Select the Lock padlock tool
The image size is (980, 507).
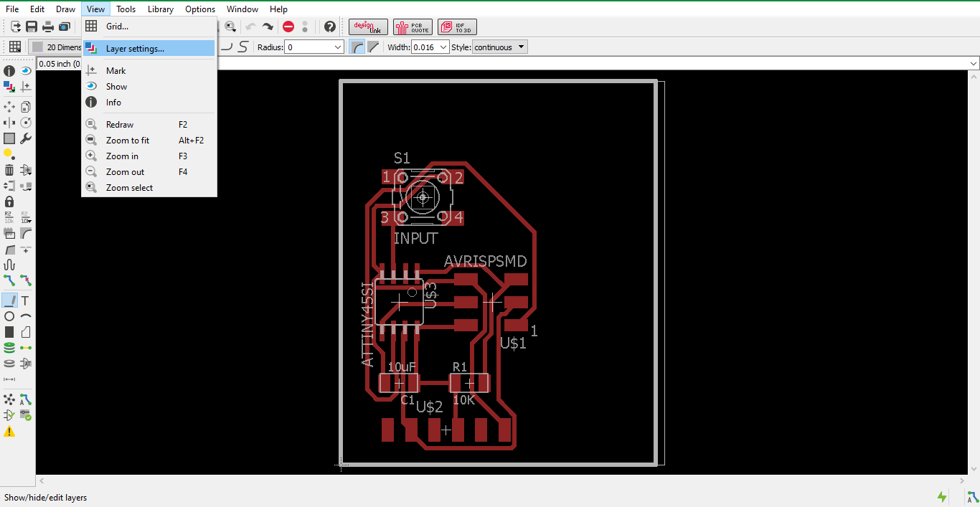point(9,202)
